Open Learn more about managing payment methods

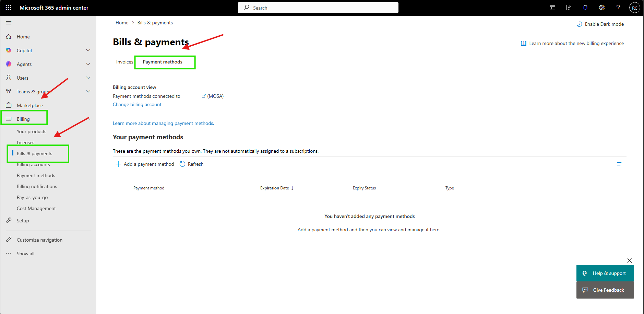tap(163, 123)
